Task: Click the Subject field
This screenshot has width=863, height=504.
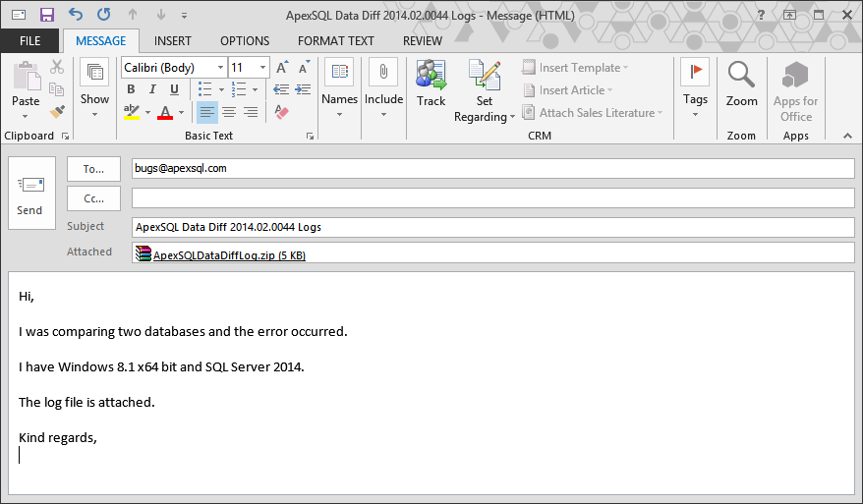Action: point(492,227)
